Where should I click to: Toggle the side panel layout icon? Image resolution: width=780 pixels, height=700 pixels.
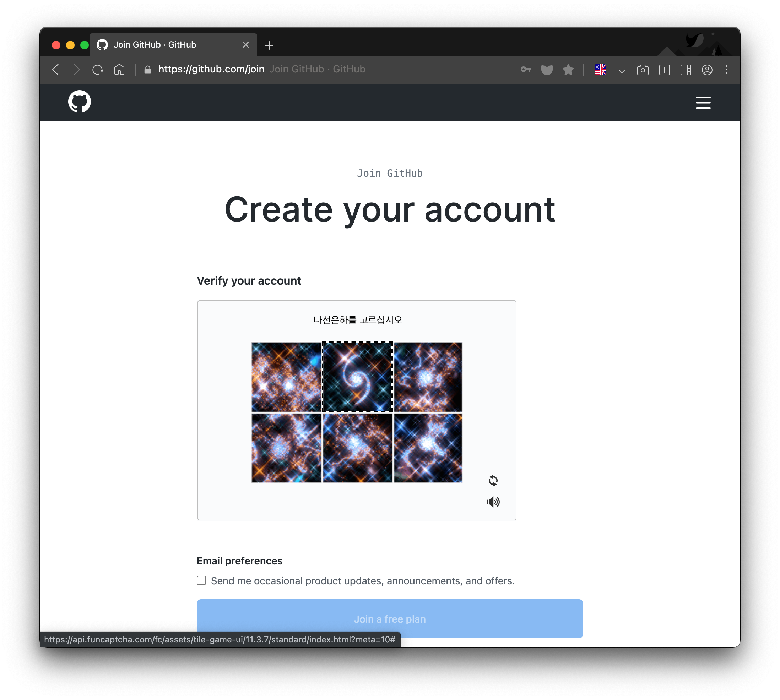686,70
